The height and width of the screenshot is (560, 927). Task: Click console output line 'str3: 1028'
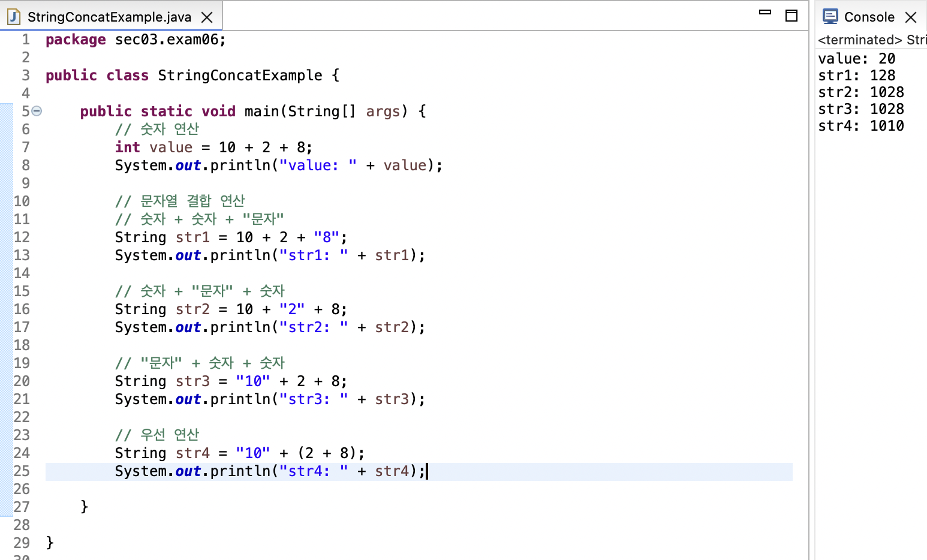click(x=861, y=109)
